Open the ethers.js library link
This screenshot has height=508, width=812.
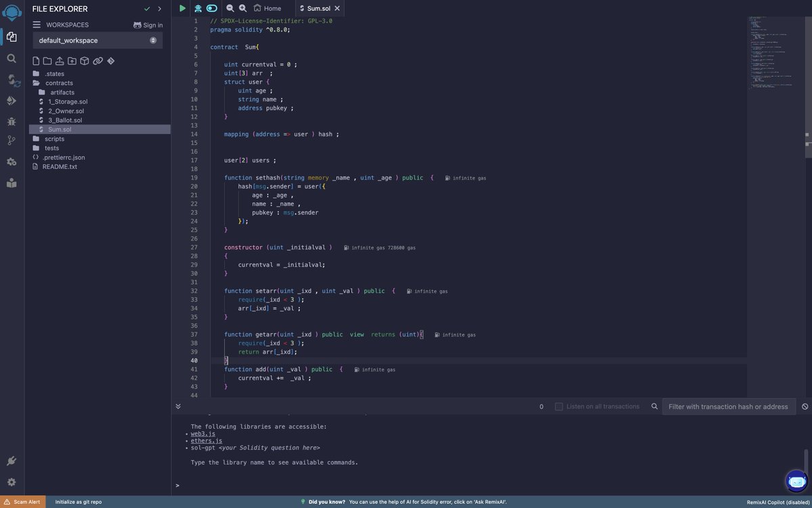coord(206,441)
